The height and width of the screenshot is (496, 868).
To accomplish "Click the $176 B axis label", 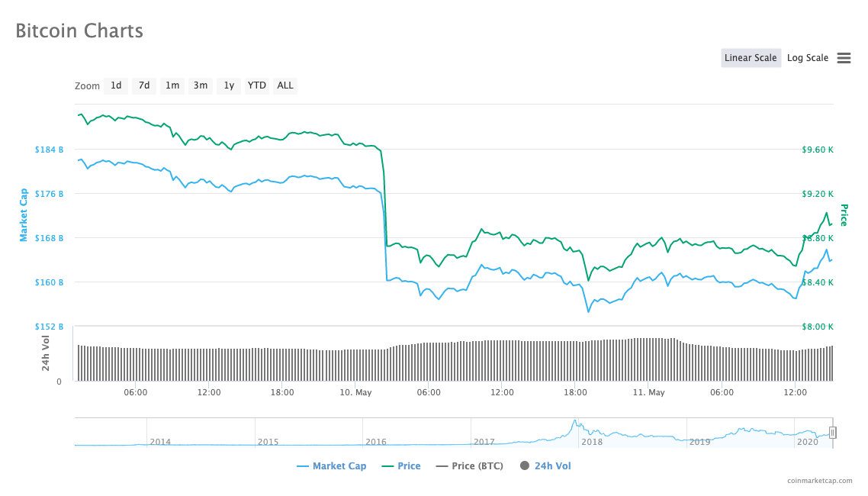I will tap(50, 194).
